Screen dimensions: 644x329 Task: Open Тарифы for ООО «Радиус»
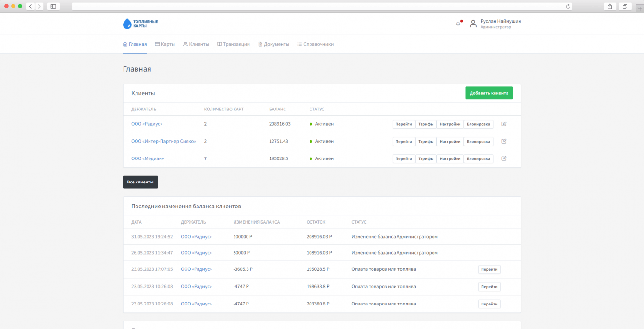[426, 124]
